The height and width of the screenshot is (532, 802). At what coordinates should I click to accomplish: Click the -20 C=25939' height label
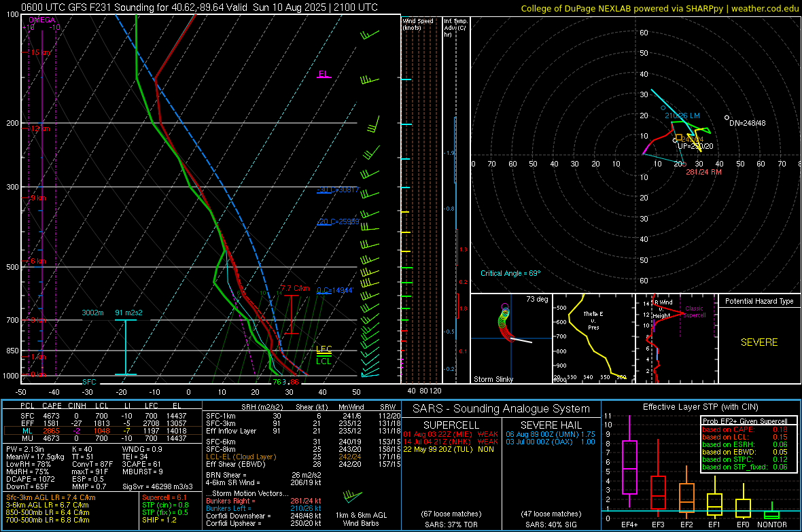click(x=338, y=222)
